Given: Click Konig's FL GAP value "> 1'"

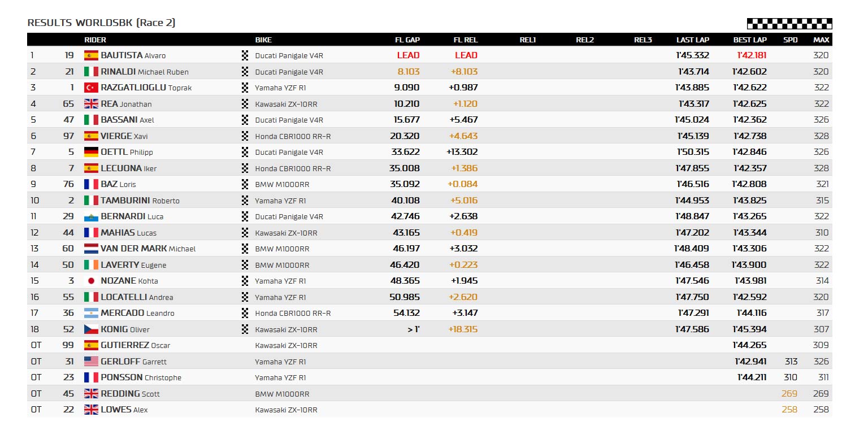Looking at the screenshot, I should [414, 329].
